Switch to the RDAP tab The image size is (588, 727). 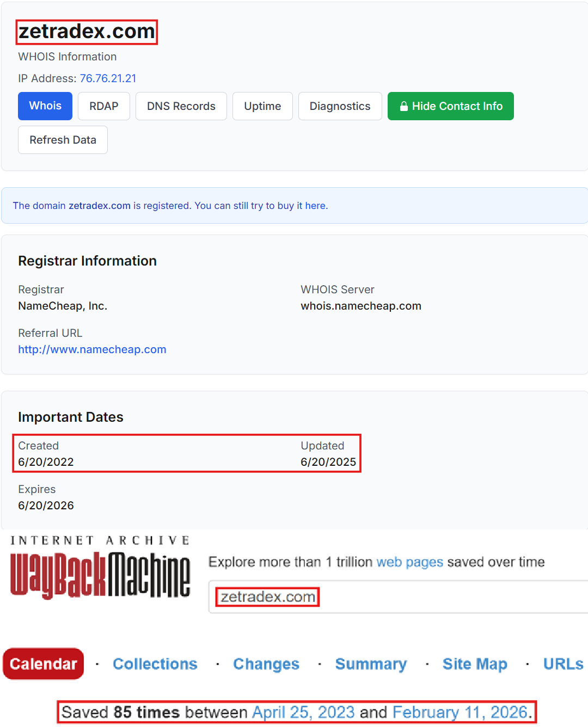(103, 106)
